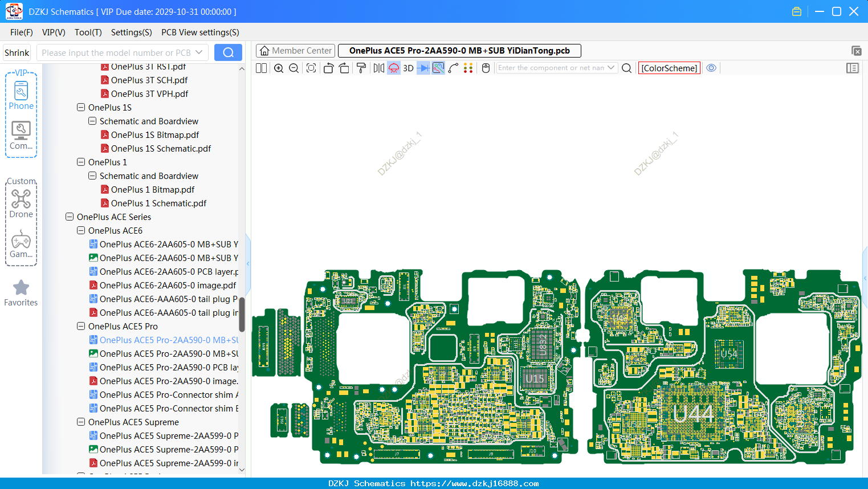Click the split view icon in PCB toolbar

[261, 68]
